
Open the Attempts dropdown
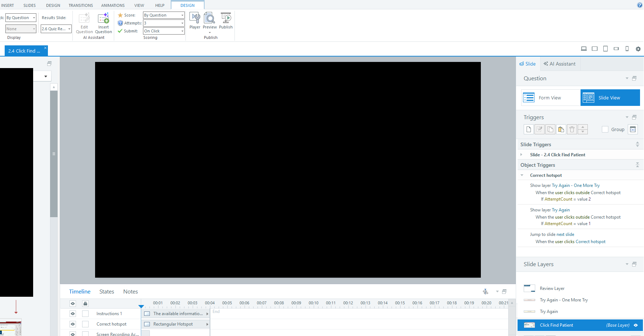coord(164,23)
